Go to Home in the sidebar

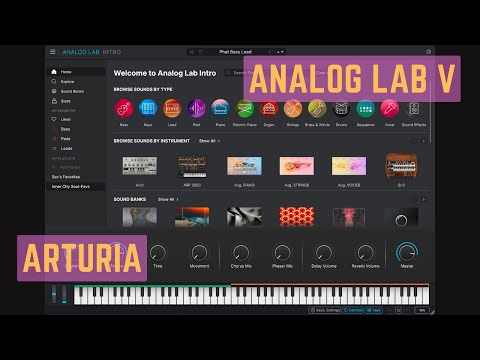[76, 72]
